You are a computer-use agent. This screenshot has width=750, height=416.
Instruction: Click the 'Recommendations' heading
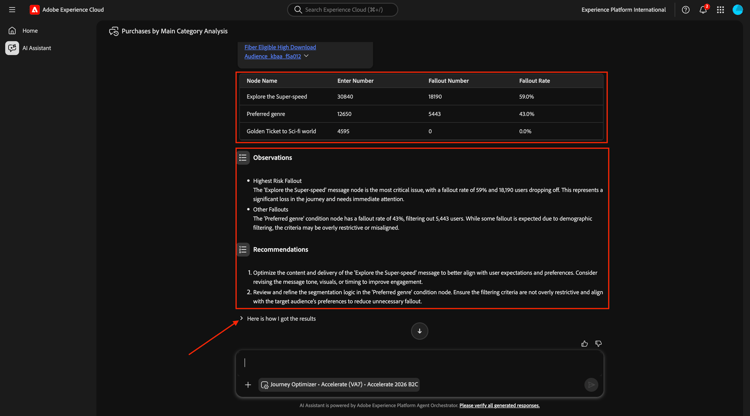click(280, 250)
